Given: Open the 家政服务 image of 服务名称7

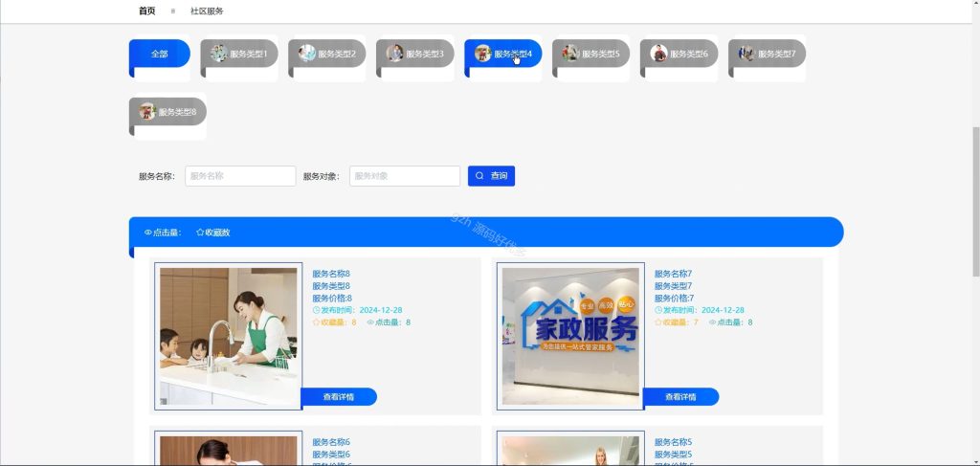Looking at the screenshot, I should click(570, 336).
